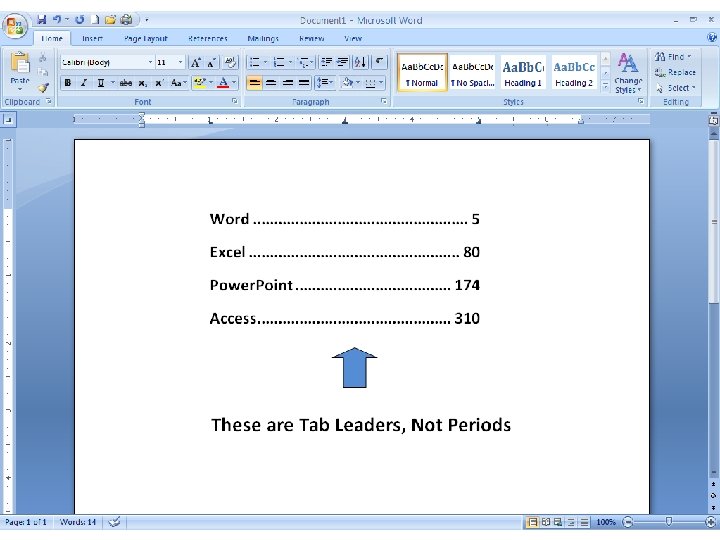Open the font name dropdown
Screen dimensions: 720x540
click(150, 62)
